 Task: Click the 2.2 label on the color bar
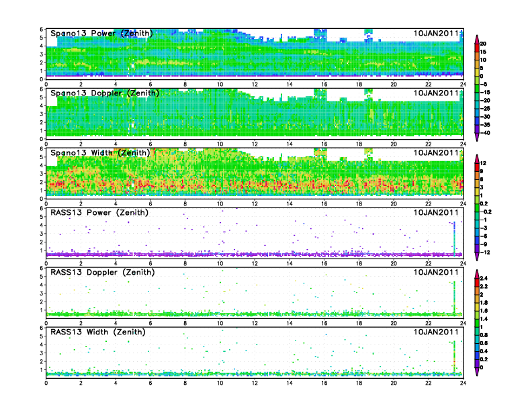click(484, 287)
